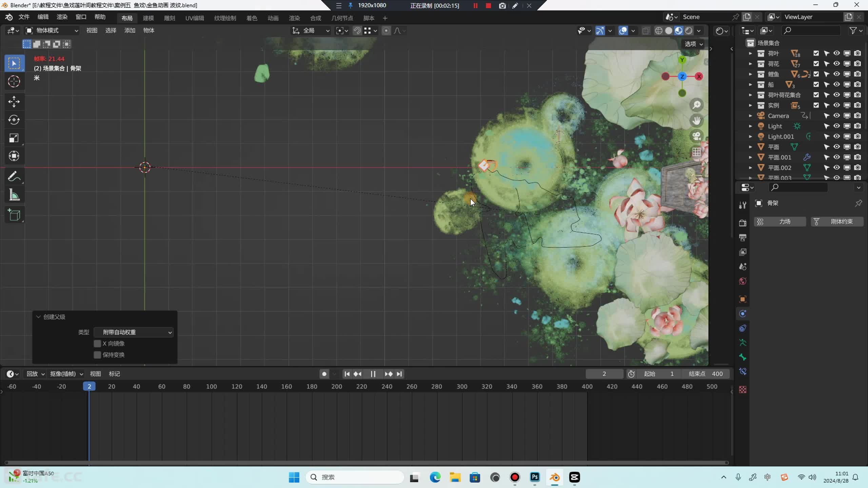The image size is (868, 488).
Task: Toggle proportional editing in header
Action: 386,31
